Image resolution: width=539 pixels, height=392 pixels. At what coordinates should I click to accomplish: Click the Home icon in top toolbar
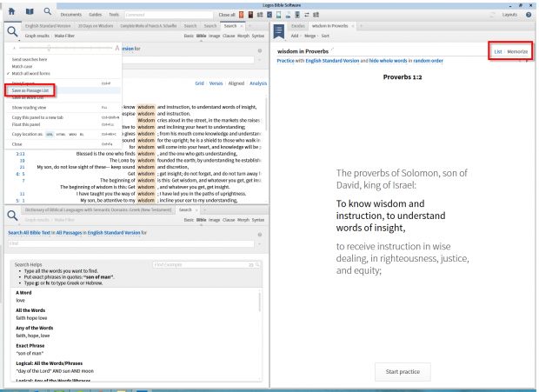pos(12,13)
